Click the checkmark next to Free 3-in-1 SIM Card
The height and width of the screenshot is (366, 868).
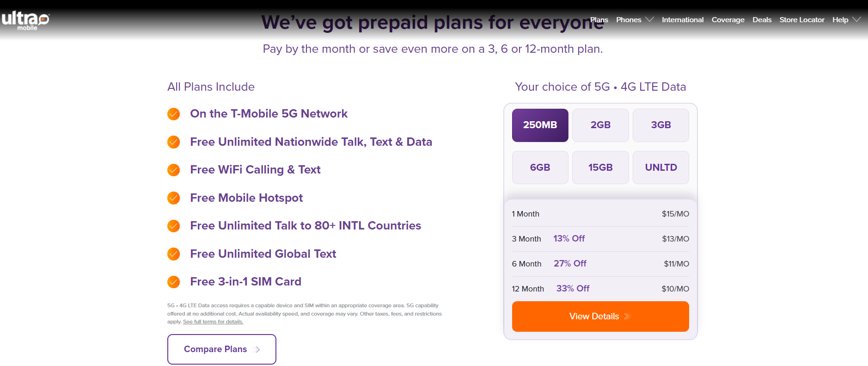[174, 282]
